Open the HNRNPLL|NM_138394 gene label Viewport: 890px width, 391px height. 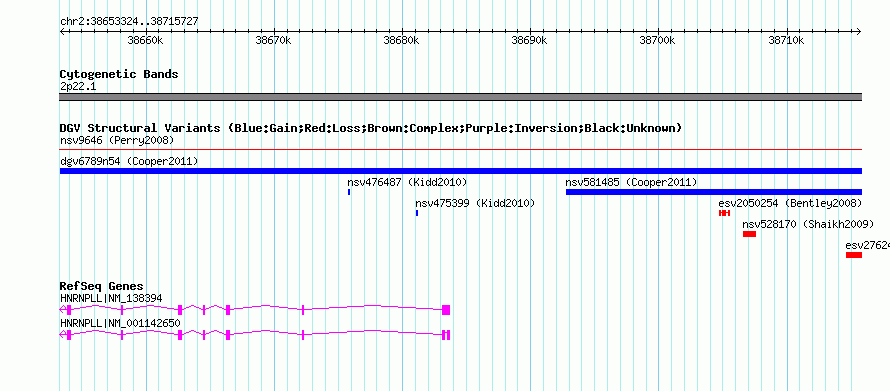point(111,298)
